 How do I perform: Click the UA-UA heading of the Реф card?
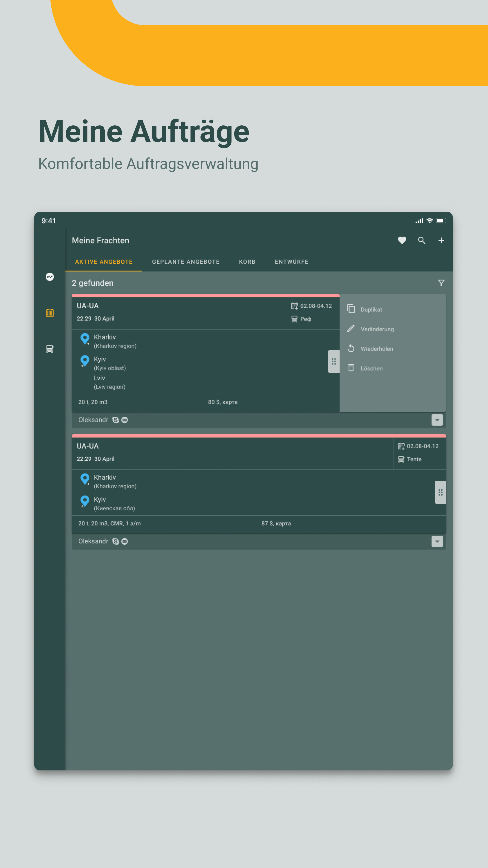[88, 306]
